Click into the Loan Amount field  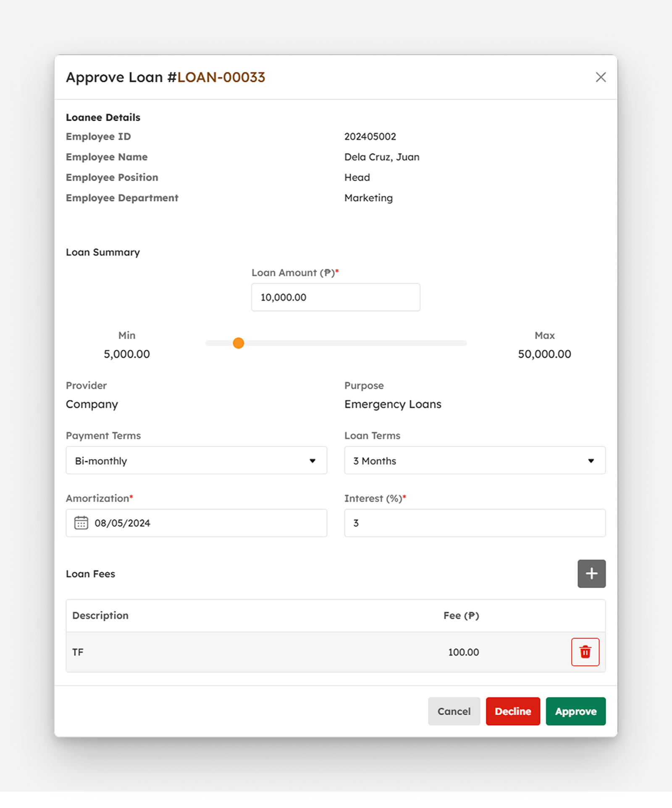[336, 297]
